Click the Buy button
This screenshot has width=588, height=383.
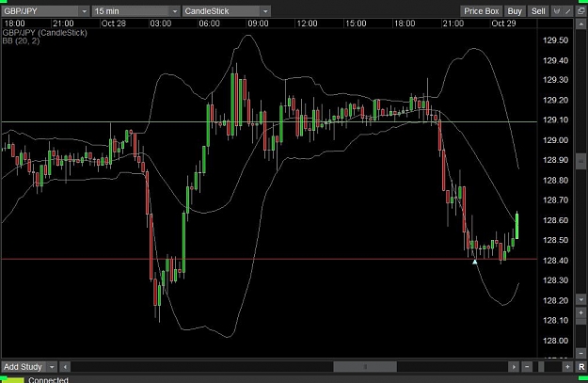pos(515,11)
